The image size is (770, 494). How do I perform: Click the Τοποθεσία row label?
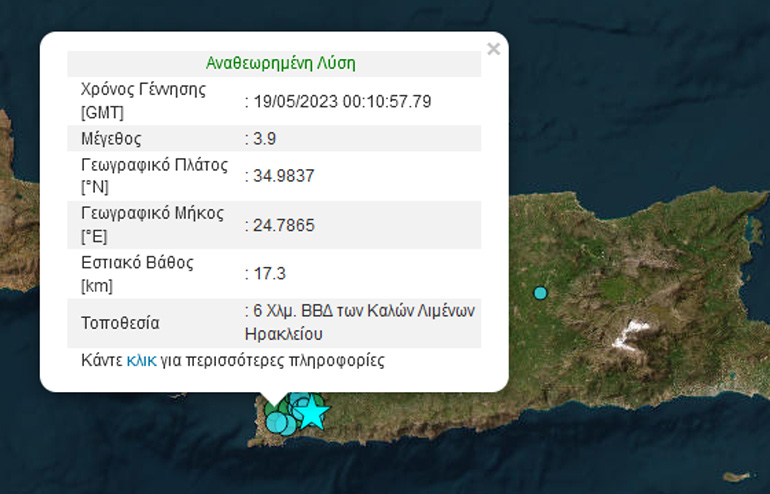120,323
